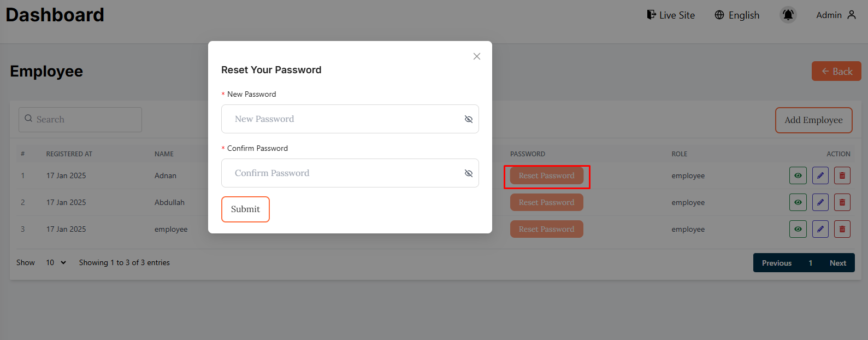Toggle New Password visibility eye
This screenshot has height=340, width=868.
468,119
